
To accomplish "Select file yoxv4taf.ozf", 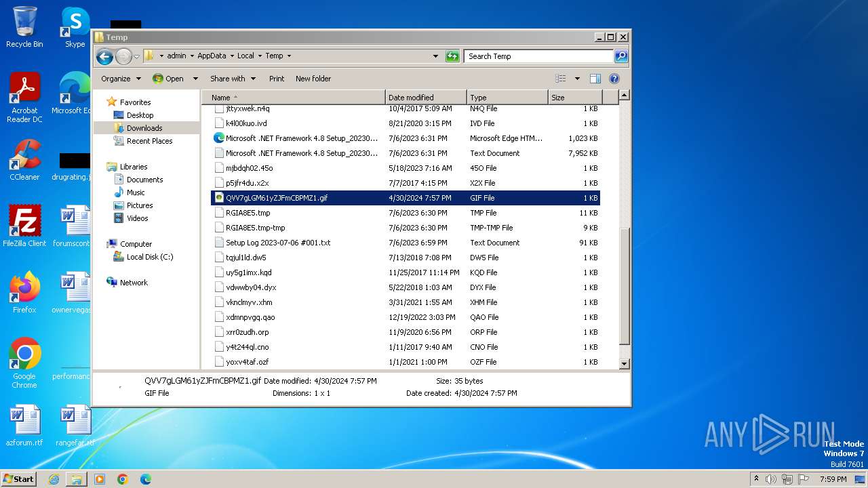I will point(406,362).
